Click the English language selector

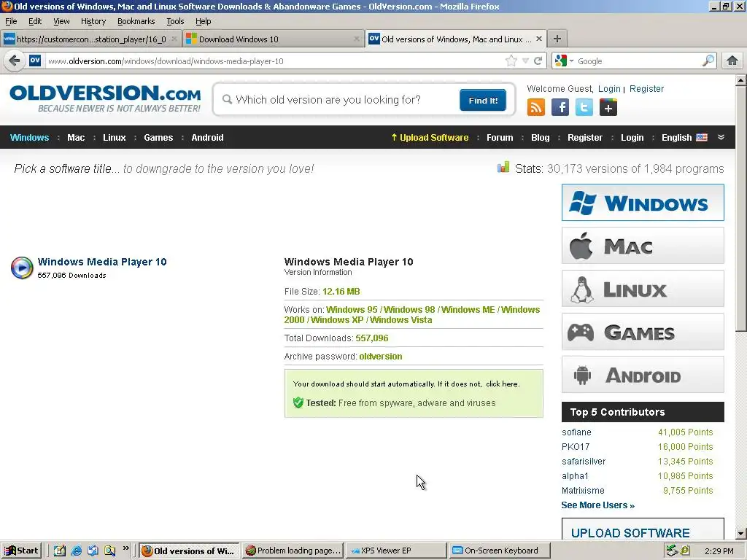pyautogui.click(x=684, y=138)
